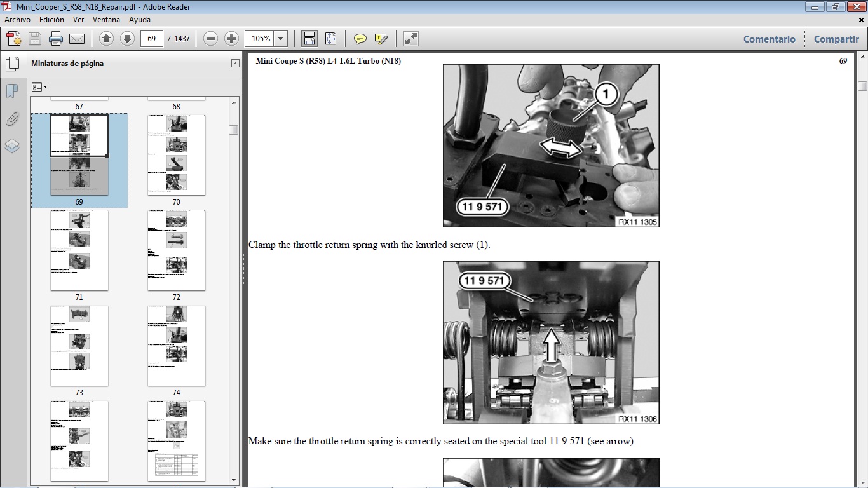Screen dimensions: 868x488
Task: Open the layers panel icon
Action: [x=11, y=146]
